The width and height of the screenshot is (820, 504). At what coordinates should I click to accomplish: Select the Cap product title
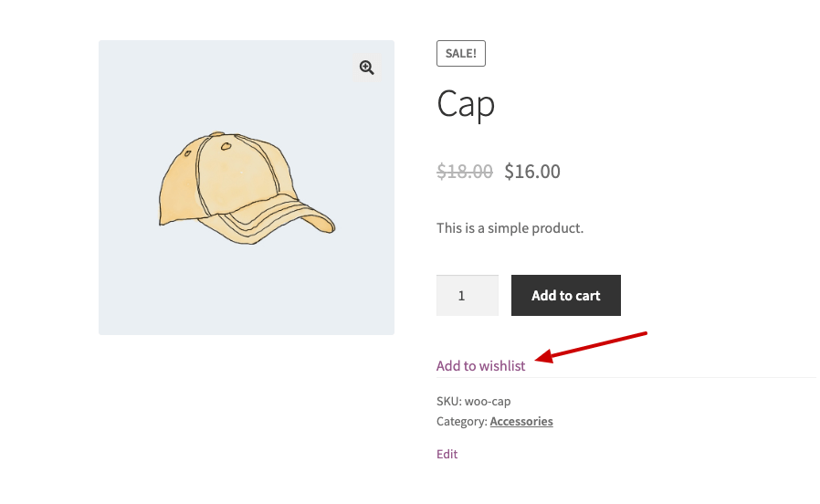click(x=466, y=105)
